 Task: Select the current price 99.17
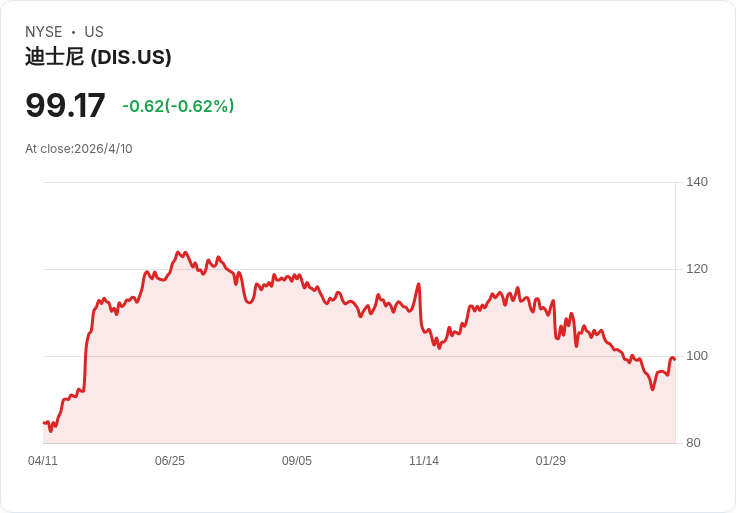pyautogui.click(x=65, y=106)
